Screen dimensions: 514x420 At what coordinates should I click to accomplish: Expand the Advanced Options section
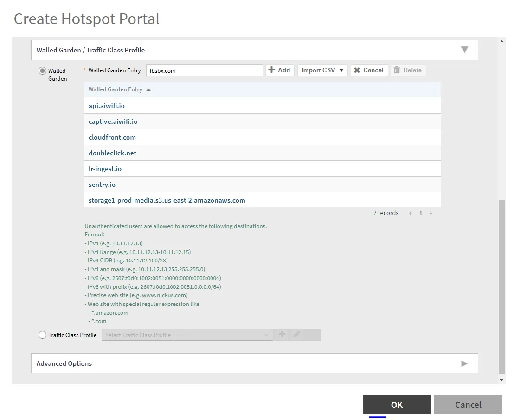464,363
